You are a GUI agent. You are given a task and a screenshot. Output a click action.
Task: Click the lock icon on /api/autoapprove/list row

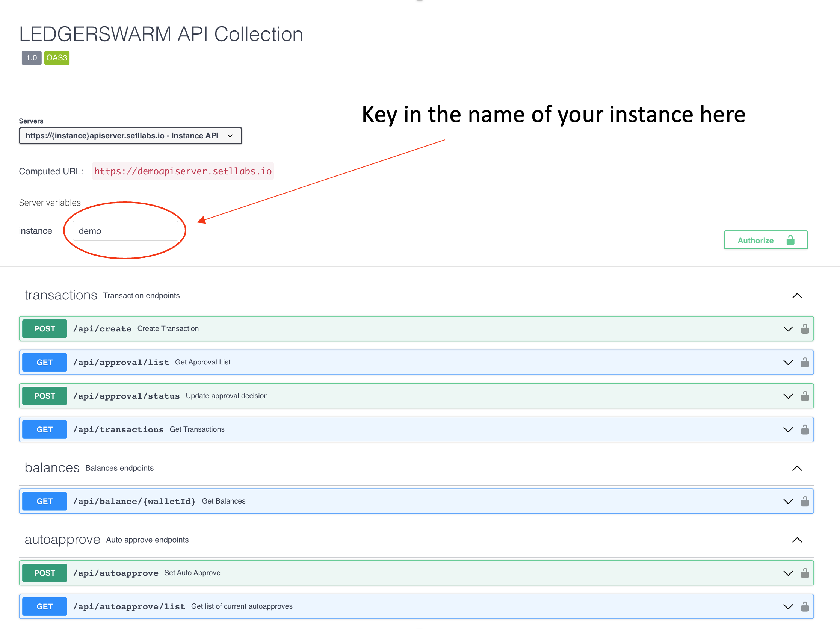(804, 606)
